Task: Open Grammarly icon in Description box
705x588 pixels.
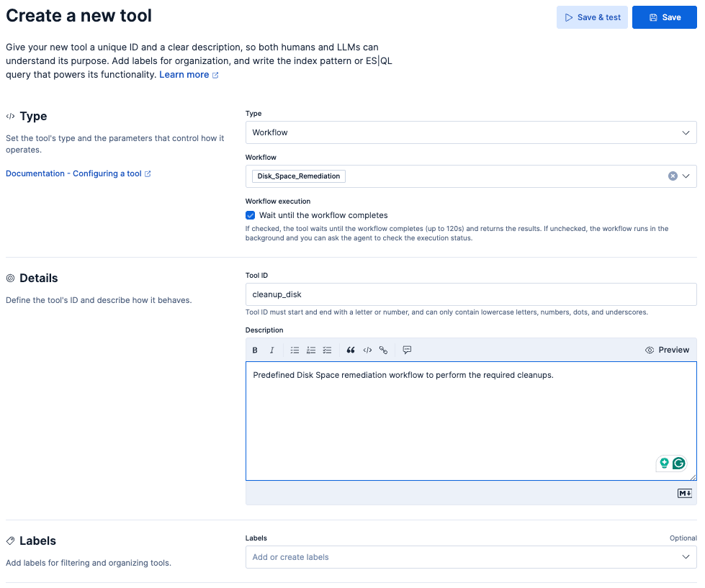Action: pyautogui.click(x=678, y=463)
